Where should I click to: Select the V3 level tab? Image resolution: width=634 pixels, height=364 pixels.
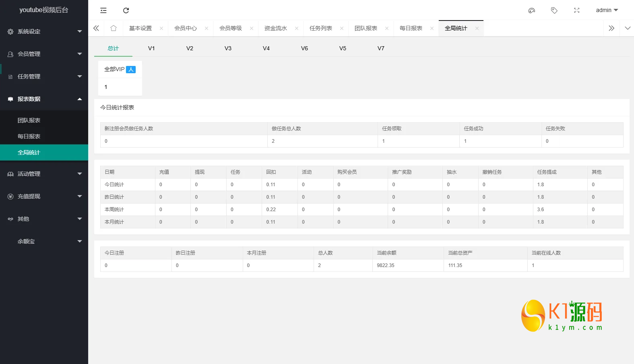[x=228, y=48]
